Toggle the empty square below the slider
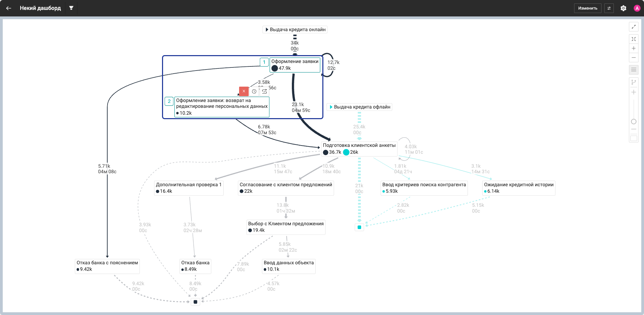 pyautogui.click(x=634, y=138)
